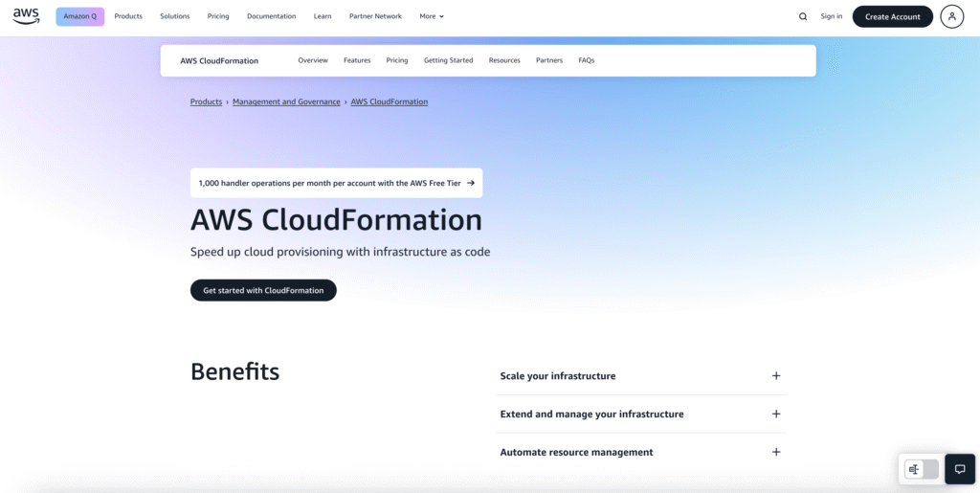The height and width of the screenshot is (493, 980).
Task: Switch to the FAQs tab
Action: point(587,60)
